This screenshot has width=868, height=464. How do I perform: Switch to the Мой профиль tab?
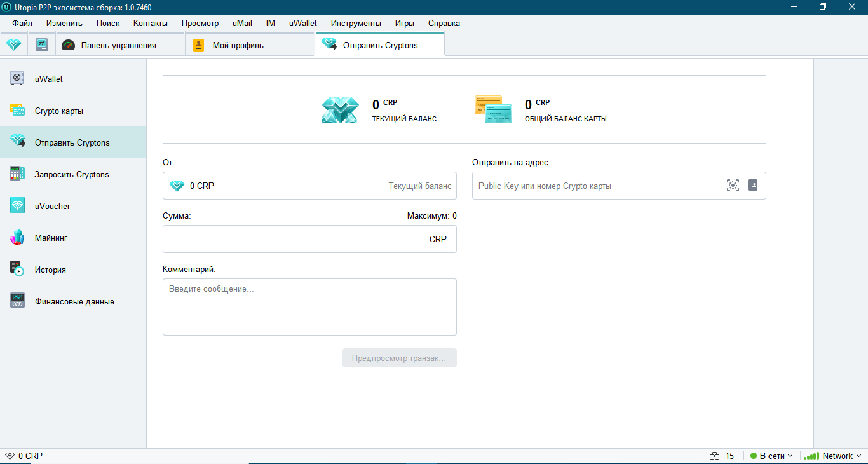(x=250, y=45)
